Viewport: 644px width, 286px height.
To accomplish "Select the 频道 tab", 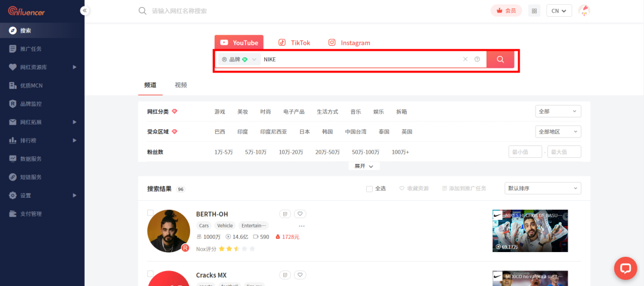I will pos(150,85).
